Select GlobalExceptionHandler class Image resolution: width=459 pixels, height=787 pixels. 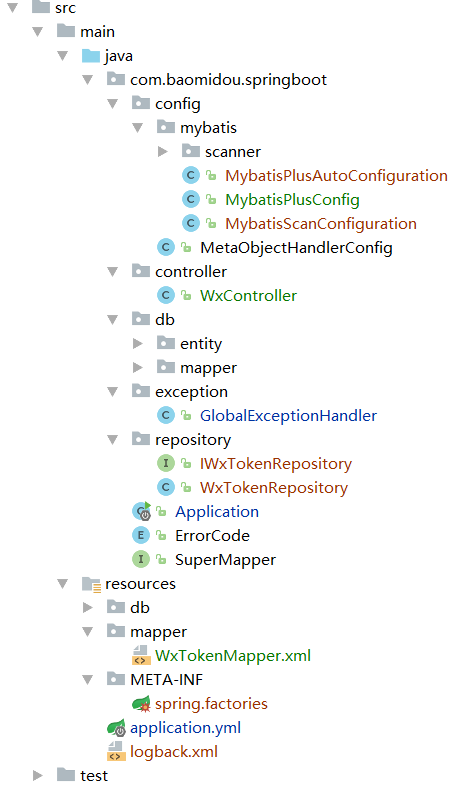point(288,416)
